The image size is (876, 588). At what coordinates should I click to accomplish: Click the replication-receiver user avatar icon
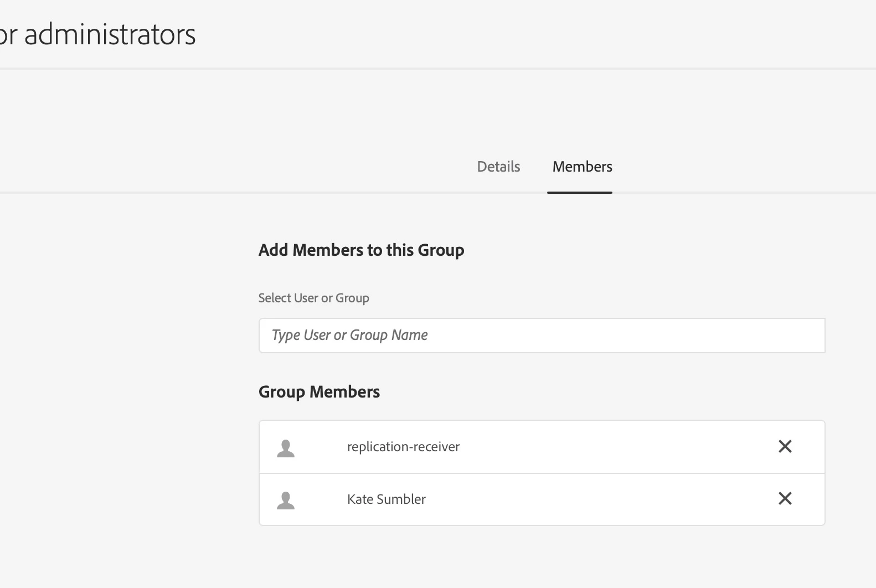point(286,448)
